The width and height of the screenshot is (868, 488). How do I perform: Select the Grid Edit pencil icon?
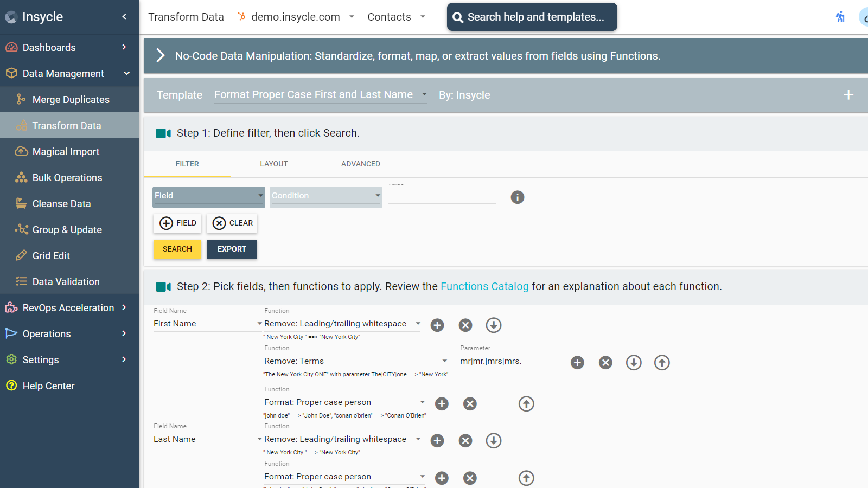[x=21, y=255]
